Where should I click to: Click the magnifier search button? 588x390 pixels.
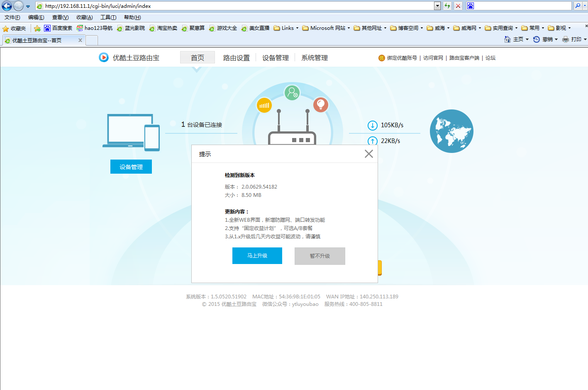point(578,6)
